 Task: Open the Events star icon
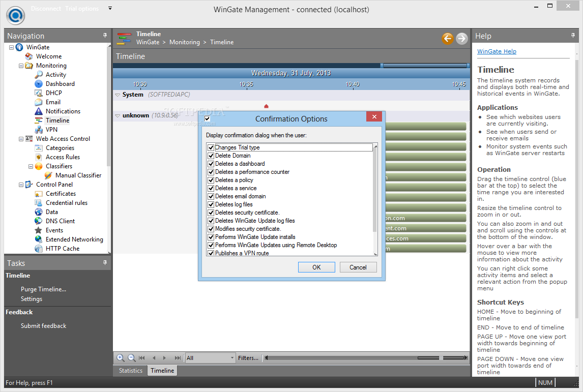coord(39,230)
